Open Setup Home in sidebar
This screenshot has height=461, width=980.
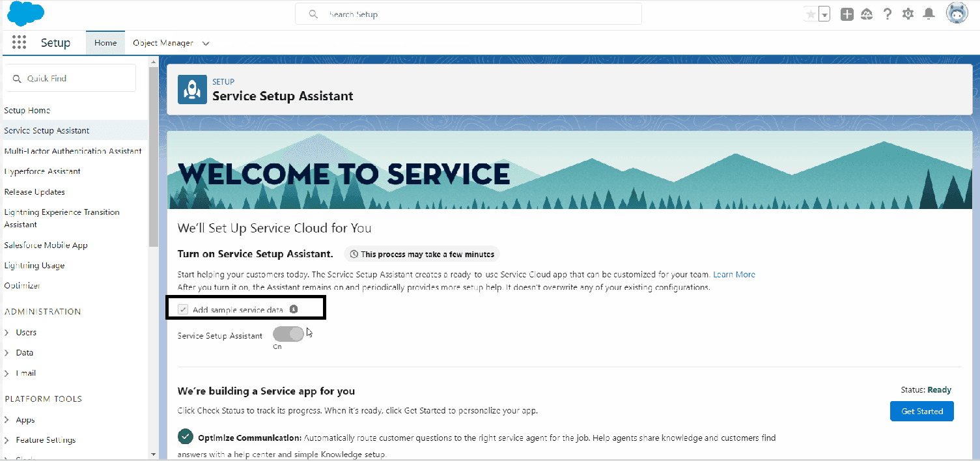[27, 111]
